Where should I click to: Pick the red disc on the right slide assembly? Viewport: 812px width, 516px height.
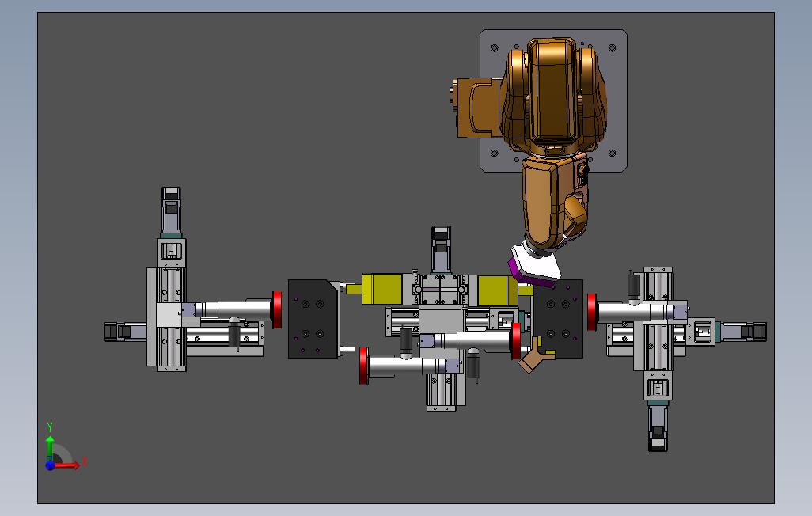pos(592,312)
